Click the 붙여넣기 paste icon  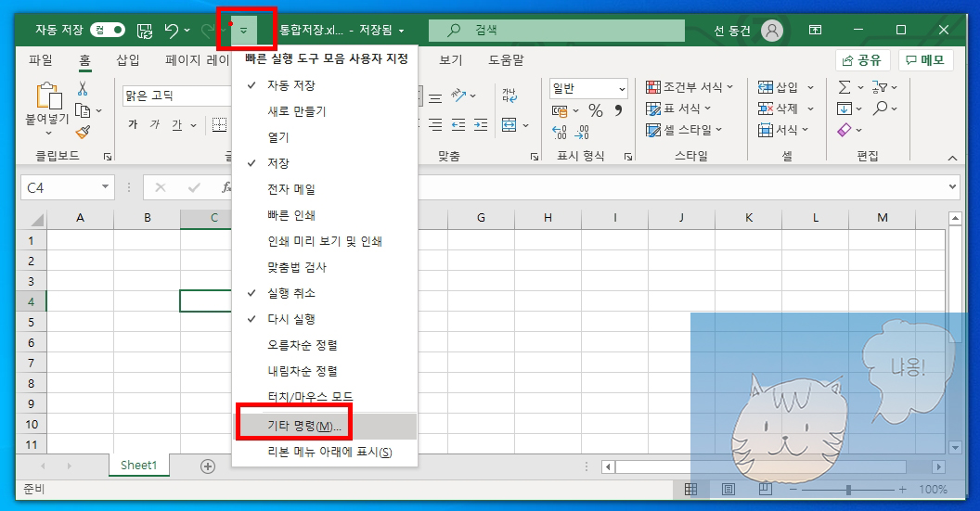point(49,96)
